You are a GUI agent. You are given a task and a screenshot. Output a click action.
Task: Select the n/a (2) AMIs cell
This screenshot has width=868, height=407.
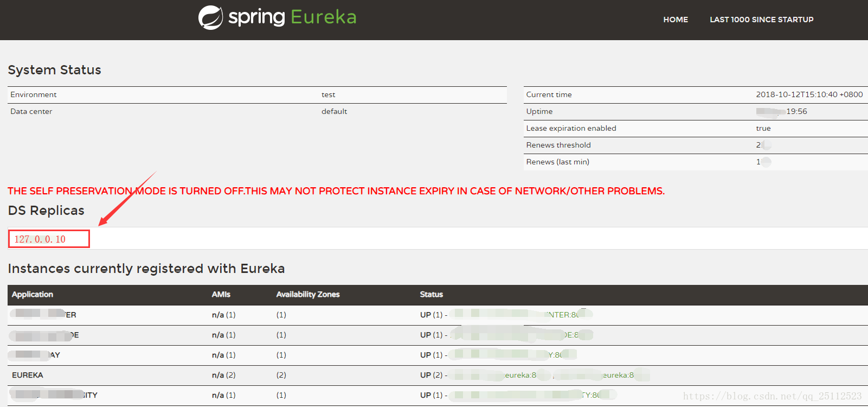[223, 375]
